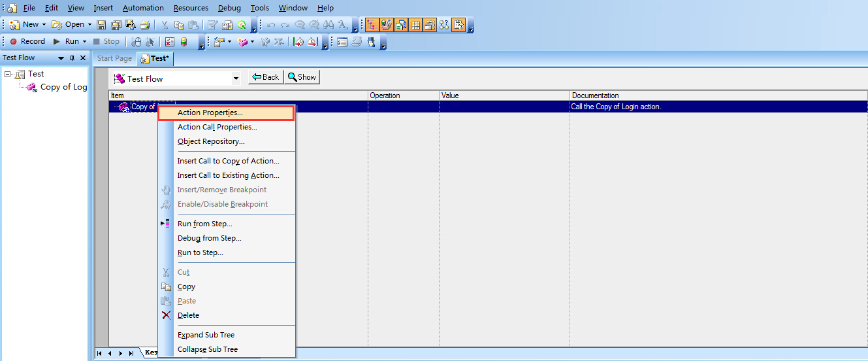Select Copy of Login in Test Flow tree
The height and width of the screenshot is (361, 868).
pyautogui.click(x=63, y=87)
